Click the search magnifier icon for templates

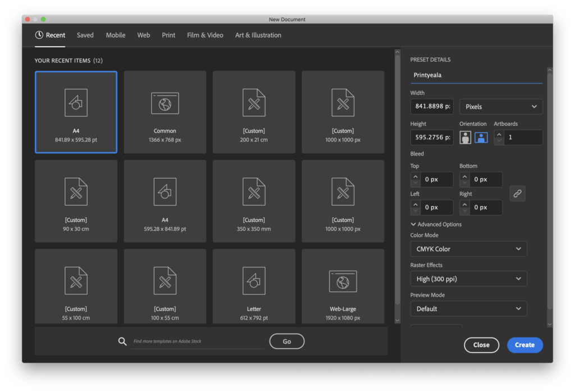(x=122, y=341)
